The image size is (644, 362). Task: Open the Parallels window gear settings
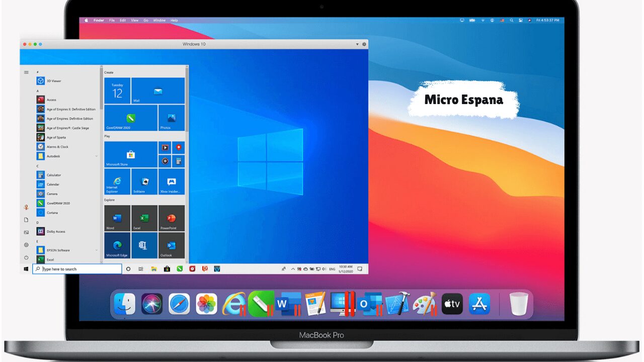point(364,44)
